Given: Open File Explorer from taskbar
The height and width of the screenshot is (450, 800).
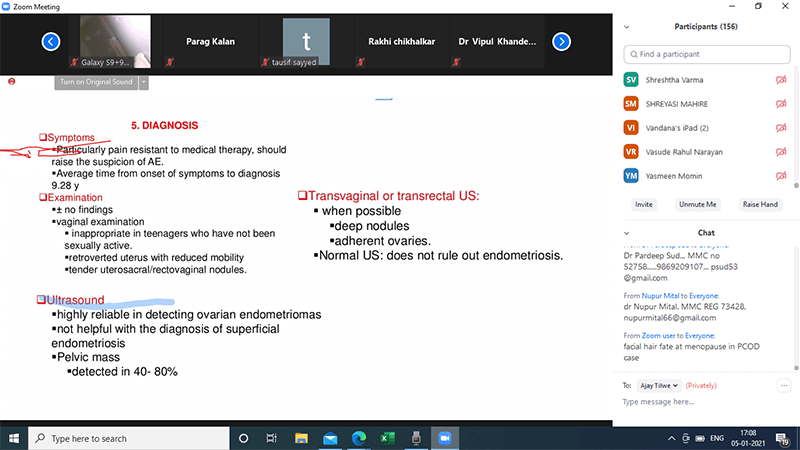Looking at the screenshot, I should 300,438.
